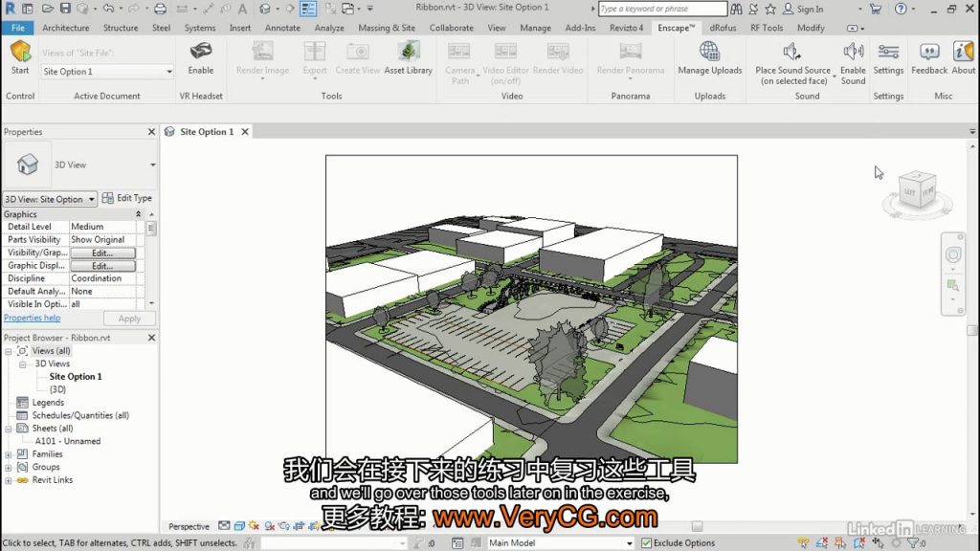This screenshot has width=980, height=551.
Task: Switch to the Modify ribbon tab
Action: coord(811,28)
